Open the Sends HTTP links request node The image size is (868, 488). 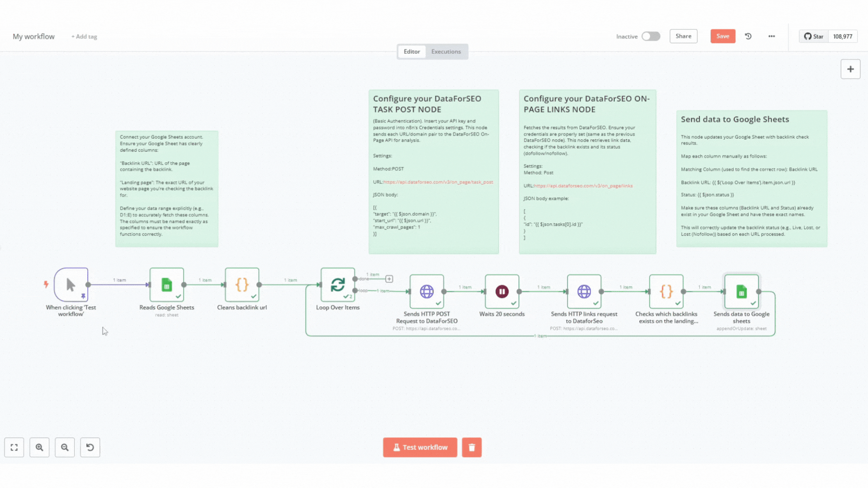(584, 291)
